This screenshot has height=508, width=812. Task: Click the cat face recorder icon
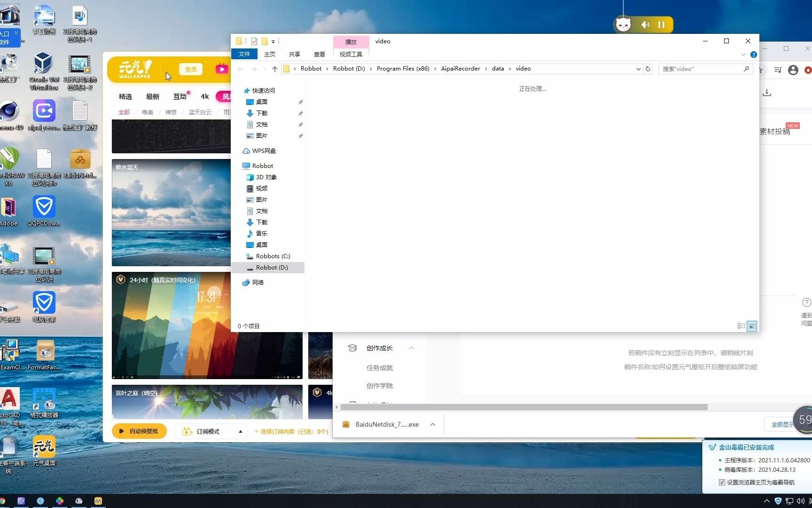pos(624,24)
